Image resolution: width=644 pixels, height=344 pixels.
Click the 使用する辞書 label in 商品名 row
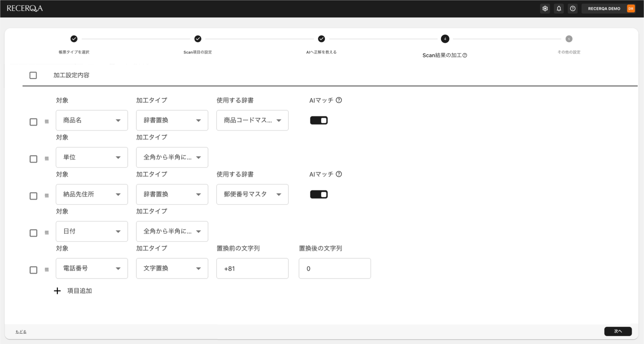235,100
